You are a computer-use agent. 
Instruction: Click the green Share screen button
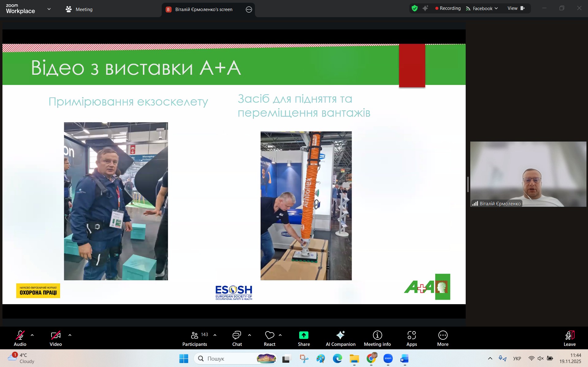[x=304, y=339]
